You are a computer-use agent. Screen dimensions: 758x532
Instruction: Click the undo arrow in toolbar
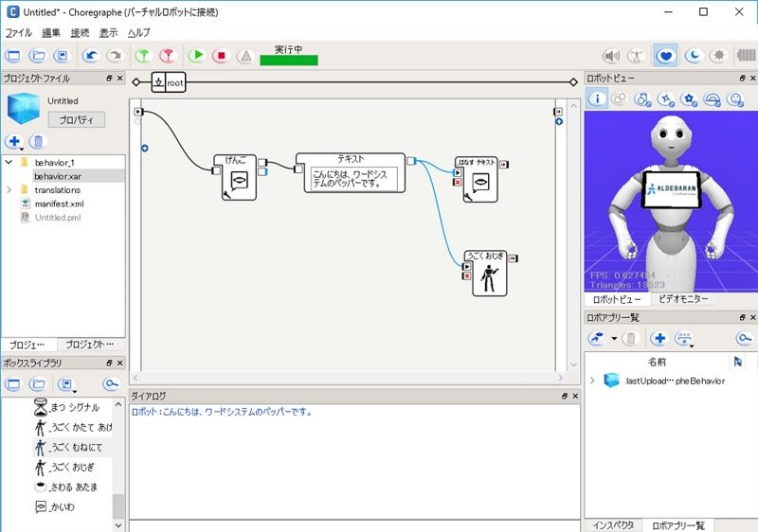(91, 56)
